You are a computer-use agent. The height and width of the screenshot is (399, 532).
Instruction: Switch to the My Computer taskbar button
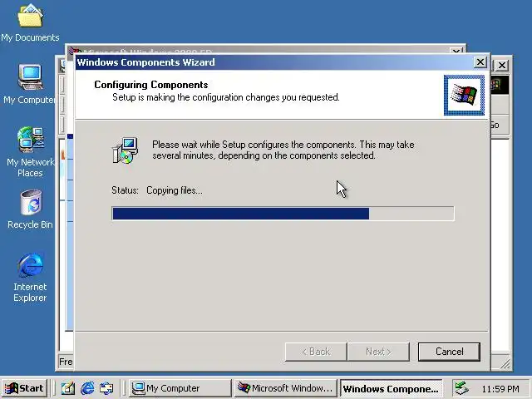tap(180, 388)
